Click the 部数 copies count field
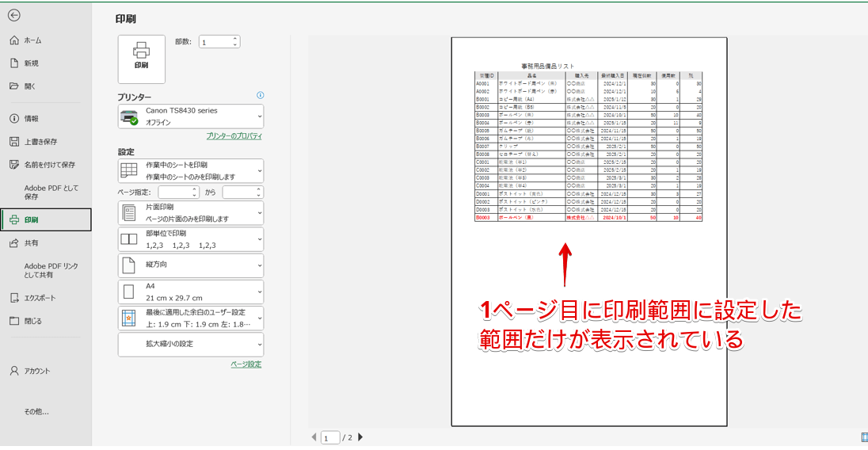 pyautogui.click(x=214, y=42)
